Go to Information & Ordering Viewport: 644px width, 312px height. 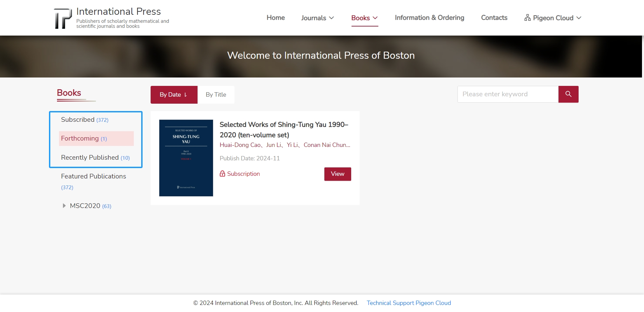click(x=429, y=18)
